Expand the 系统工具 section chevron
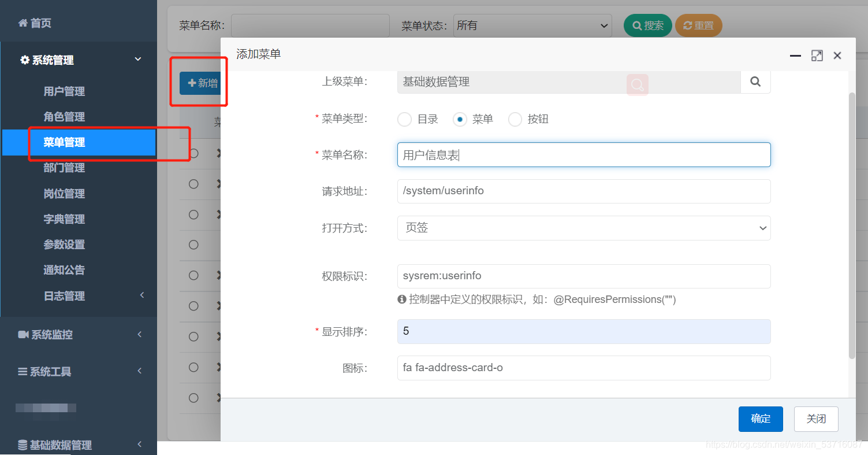This screenshot has height=455, width=868. click(x=140, y=371)
